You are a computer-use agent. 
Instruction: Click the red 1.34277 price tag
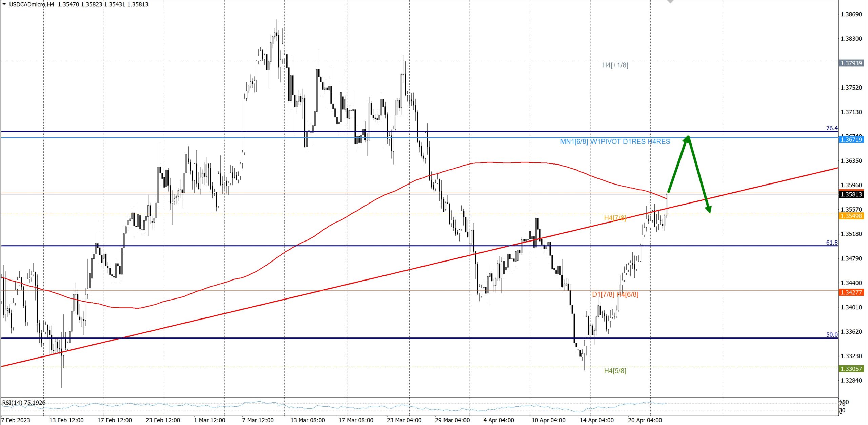pos(851,292)
